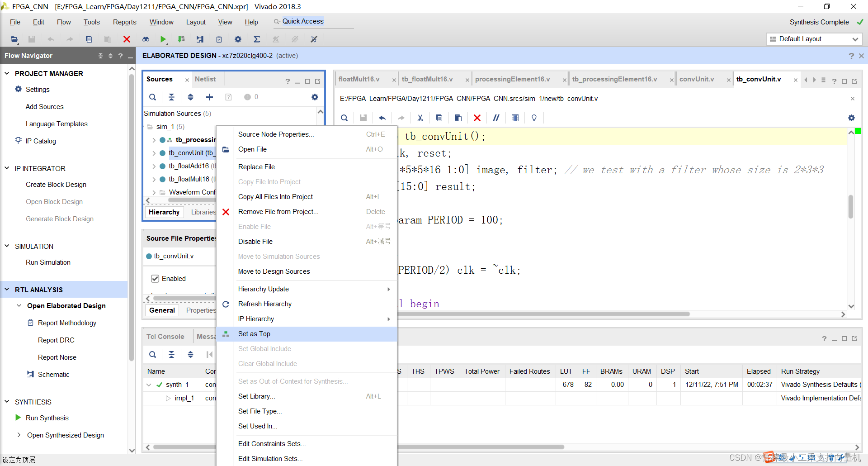Click the binoculars find icon in toolbar

click(x=146, y=39)
